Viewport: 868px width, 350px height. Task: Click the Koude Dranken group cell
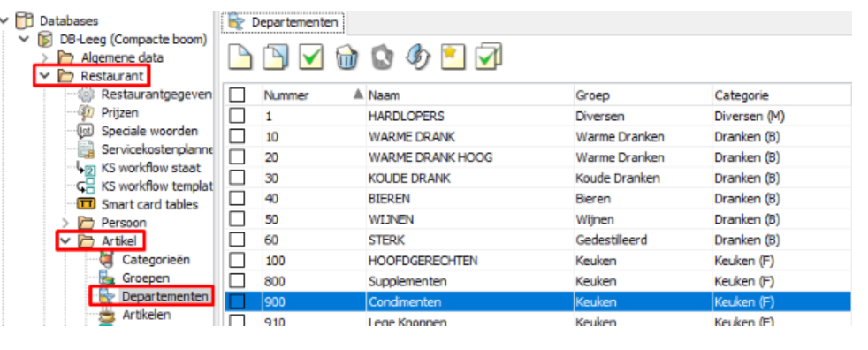(x=643, y=178)
